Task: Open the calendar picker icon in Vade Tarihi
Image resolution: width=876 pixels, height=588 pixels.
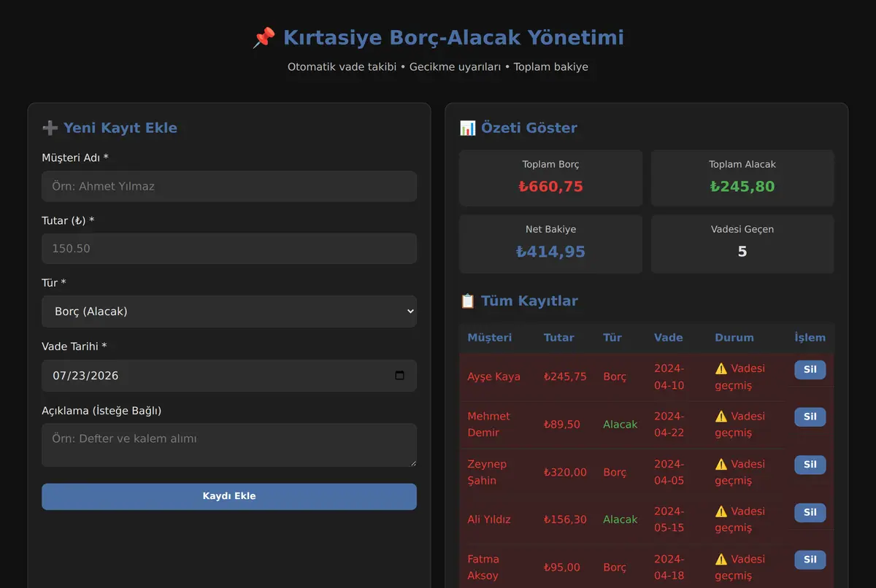Action: click(x=399, y=376)
